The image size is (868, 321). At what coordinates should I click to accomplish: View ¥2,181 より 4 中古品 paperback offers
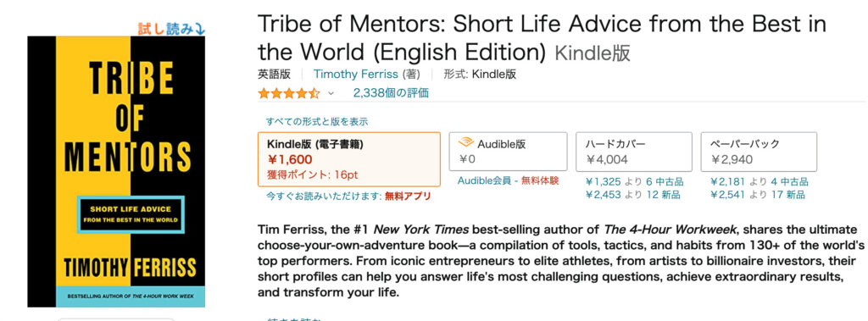pos(759,181)
